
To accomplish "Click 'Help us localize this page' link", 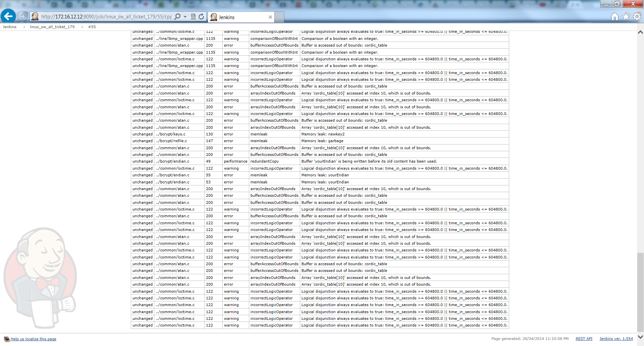I will (x=33, y=339).
